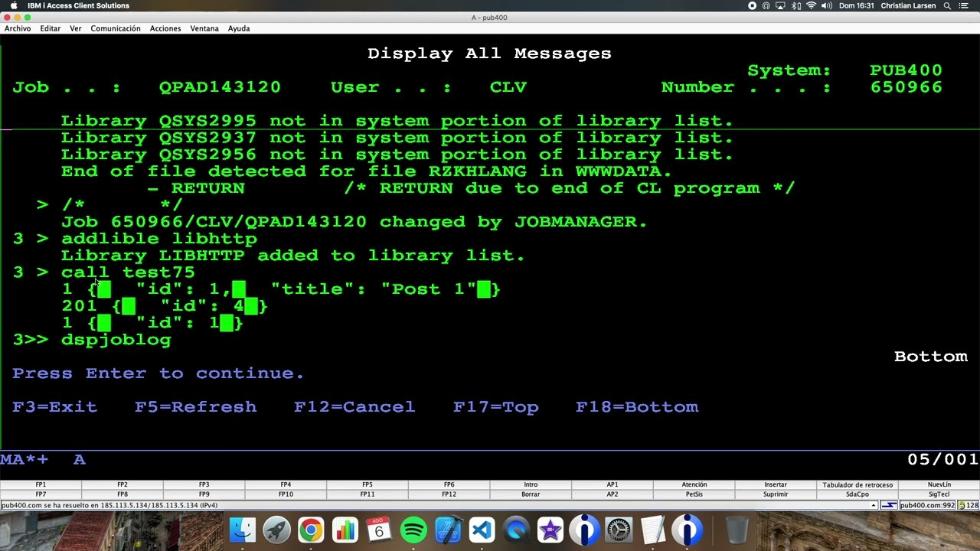
Task: Open the Ver menu
Action: pos(76,28)
